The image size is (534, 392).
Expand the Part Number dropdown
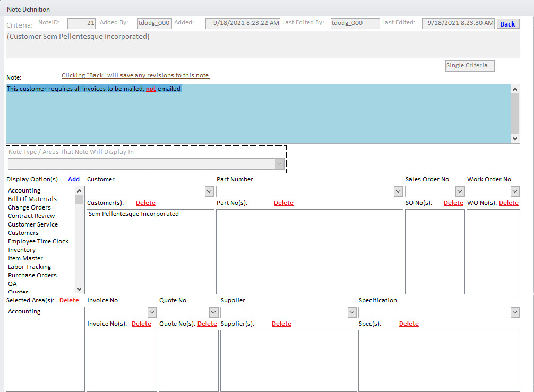point(398,191)
